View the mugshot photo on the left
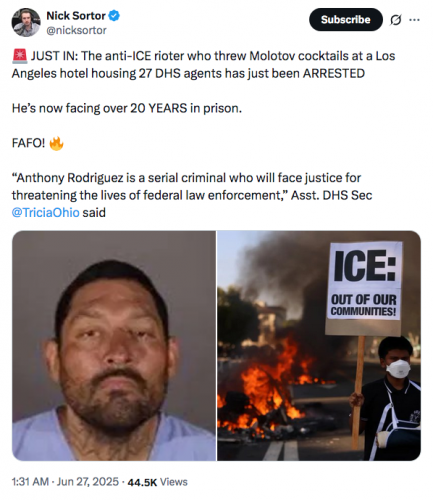Screen dimensions: 433x500 click(114, 346)
